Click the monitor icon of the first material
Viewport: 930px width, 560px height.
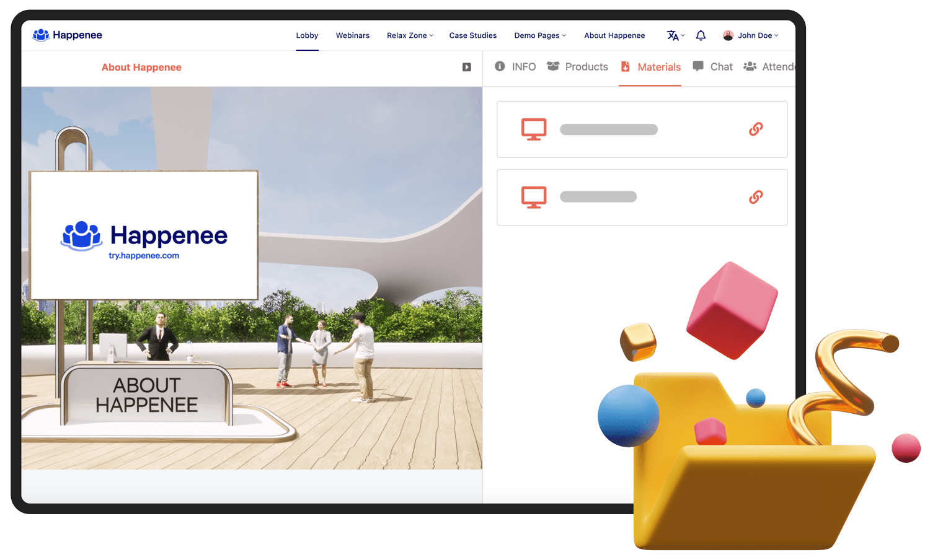pyautogui.click(x=534, y=129)
